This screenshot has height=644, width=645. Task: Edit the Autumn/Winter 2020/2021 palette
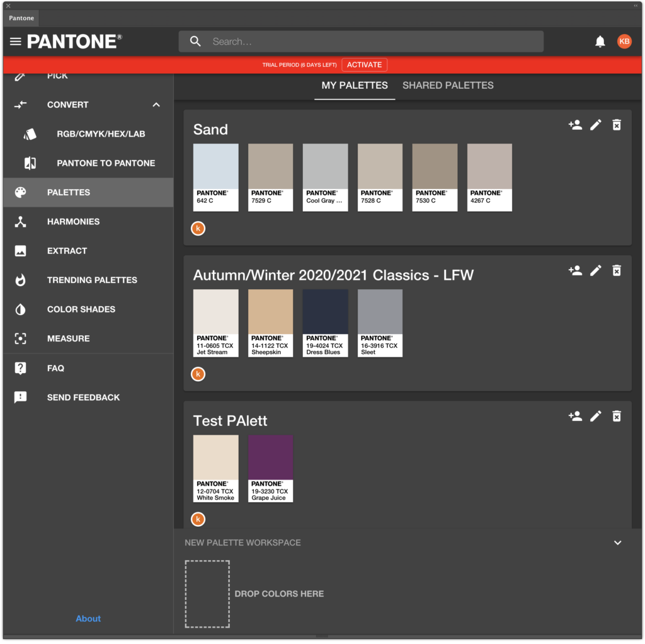[x=596, y=271]
